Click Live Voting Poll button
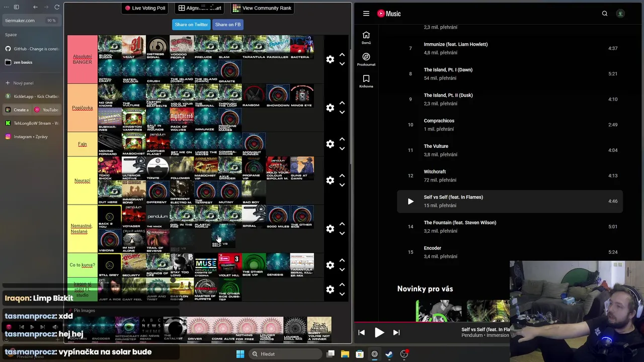The width and height of the screenshot is (644, 362). pyautogui.click(x=145, y=8)
